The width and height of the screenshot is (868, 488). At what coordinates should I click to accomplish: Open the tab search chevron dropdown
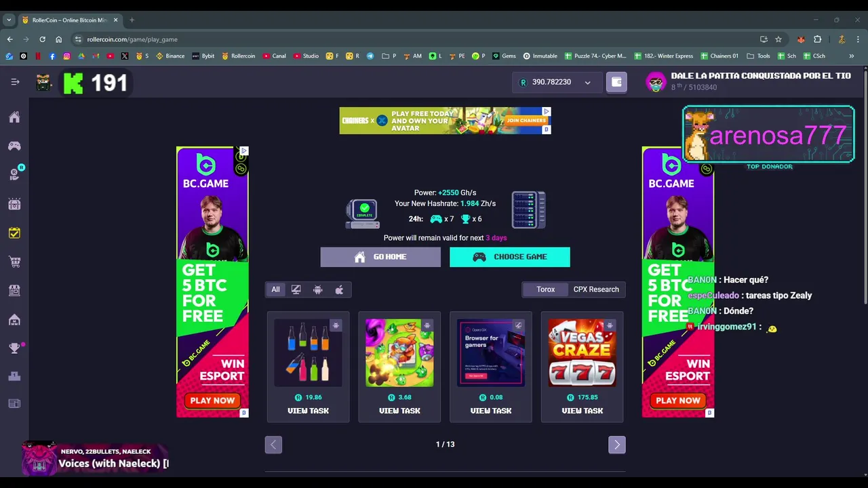9,20
